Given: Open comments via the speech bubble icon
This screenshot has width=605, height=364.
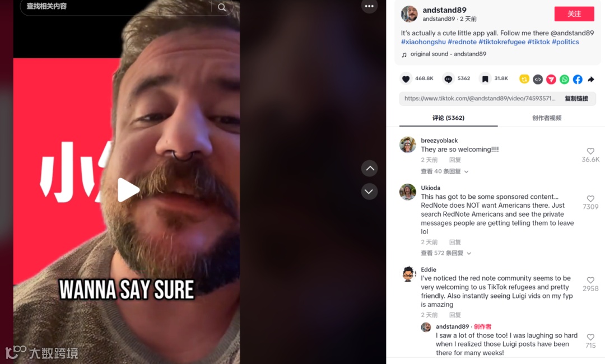Looking at the screenshot, I should coord(448,79).
